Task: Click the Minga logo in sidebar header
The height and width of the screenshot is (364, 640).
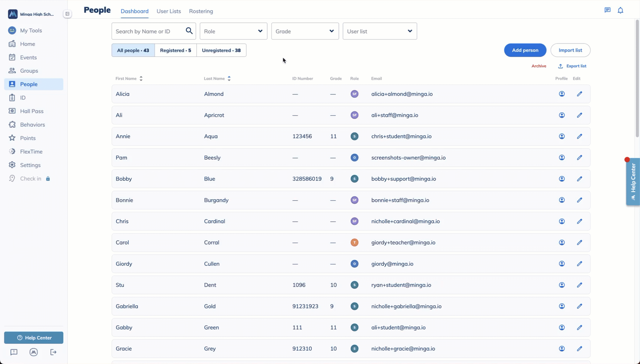Action: click(x=13, y=14)
